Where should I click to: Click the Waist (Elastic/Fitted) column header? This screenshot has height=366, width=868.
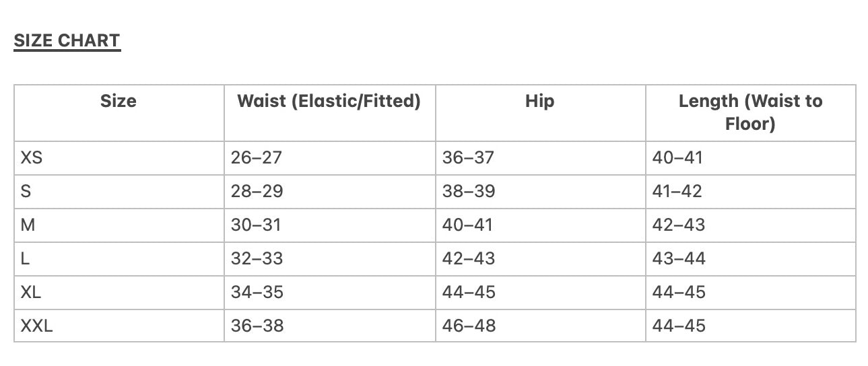click(x=329, y=101)
